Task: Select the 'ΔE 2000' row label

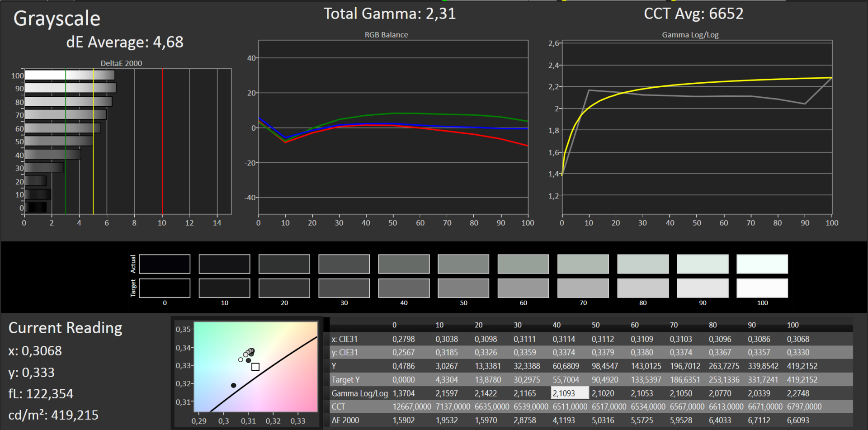Action: click(x=345, y=420)
